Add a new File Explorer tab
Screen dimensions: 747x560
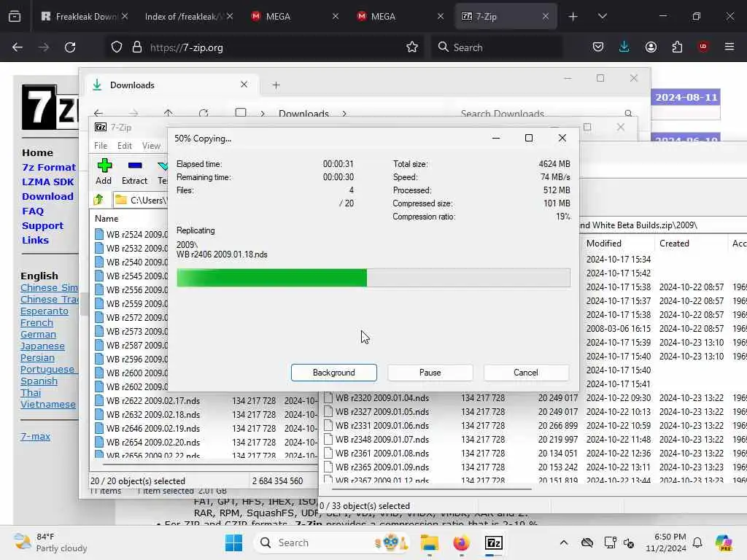pos(276,85)
